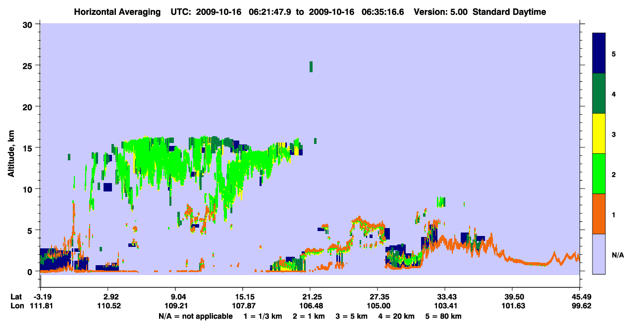Click the longitude value 107.87
This screenshot has width=644, height=330.
tap(243, 306)
